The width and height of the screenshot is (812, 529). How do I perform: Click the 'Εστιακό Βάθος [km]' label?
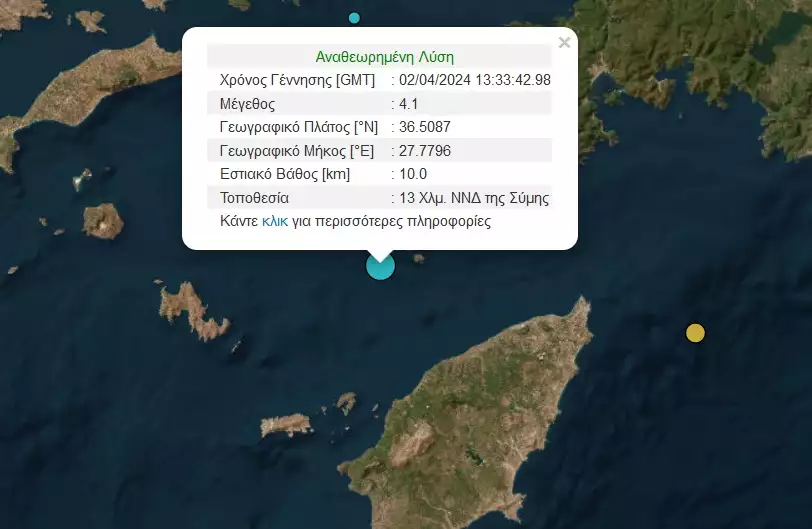285,174
